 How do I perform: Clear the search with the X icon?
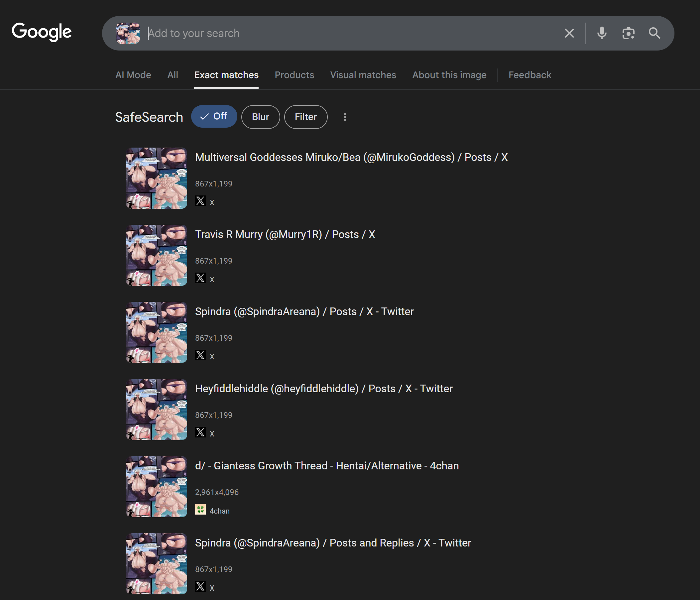point(569,33)
